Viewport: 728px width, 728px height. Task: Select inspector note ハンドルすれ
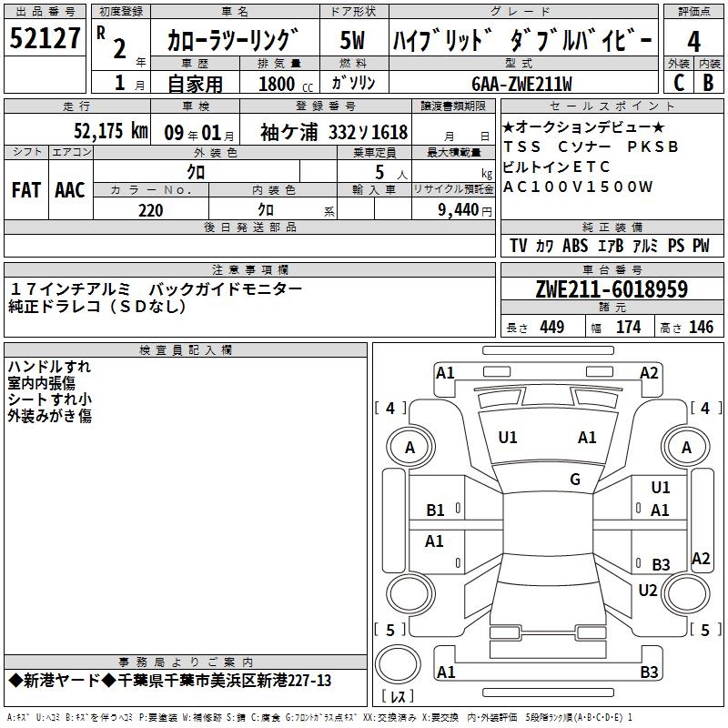tap(49, 367)
